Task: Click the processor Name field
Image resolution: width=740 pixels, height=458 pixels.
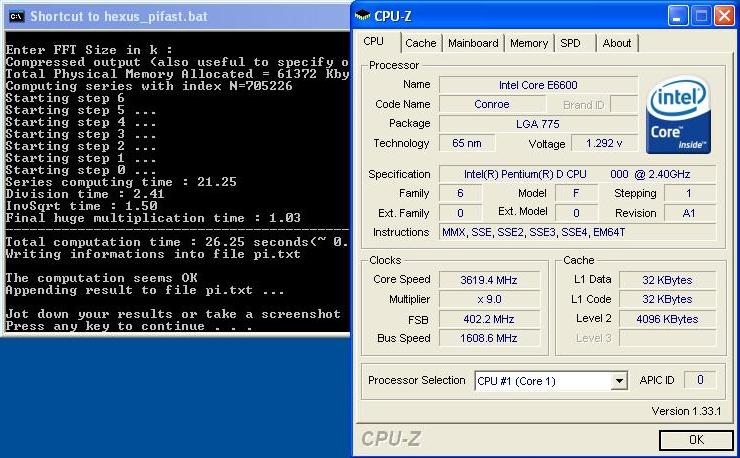Action: coord(538,85)
